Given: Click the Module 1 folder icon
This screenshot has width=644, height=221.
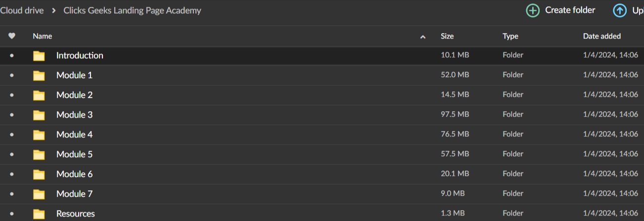Looking at the screenshot, I should coord(39,76).
